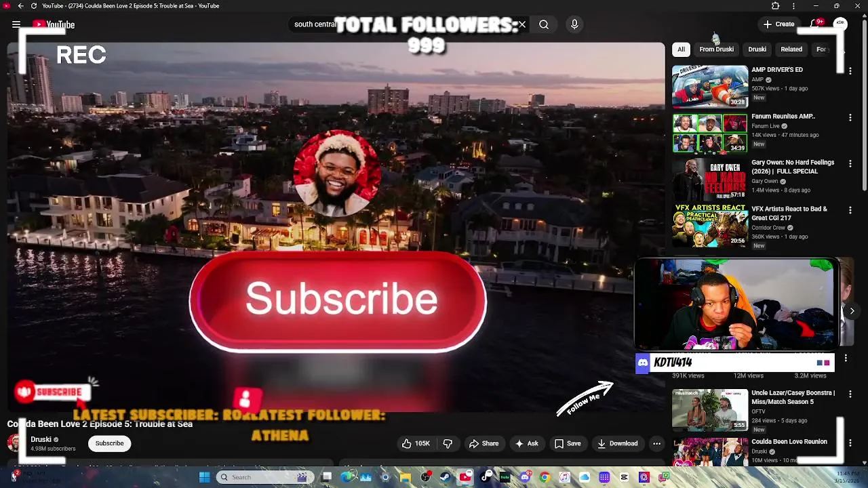Click the Windows taskbar search box
This screenshot has height=488, width=868.
point(266,477)
